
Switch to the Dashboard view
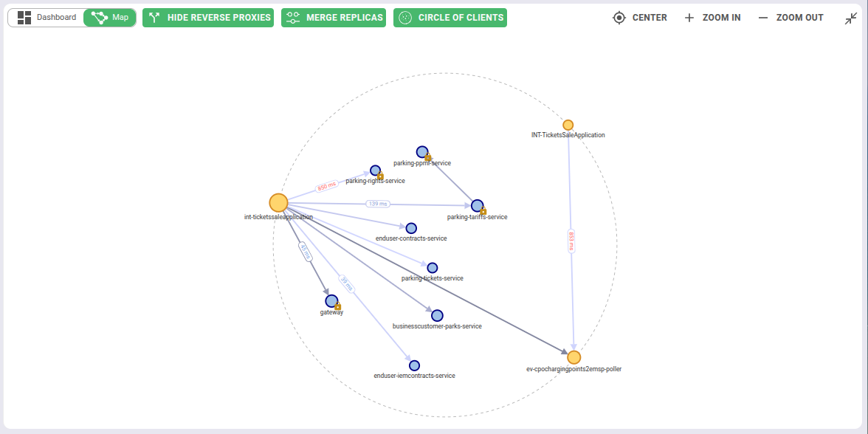(x=46, y=18)
